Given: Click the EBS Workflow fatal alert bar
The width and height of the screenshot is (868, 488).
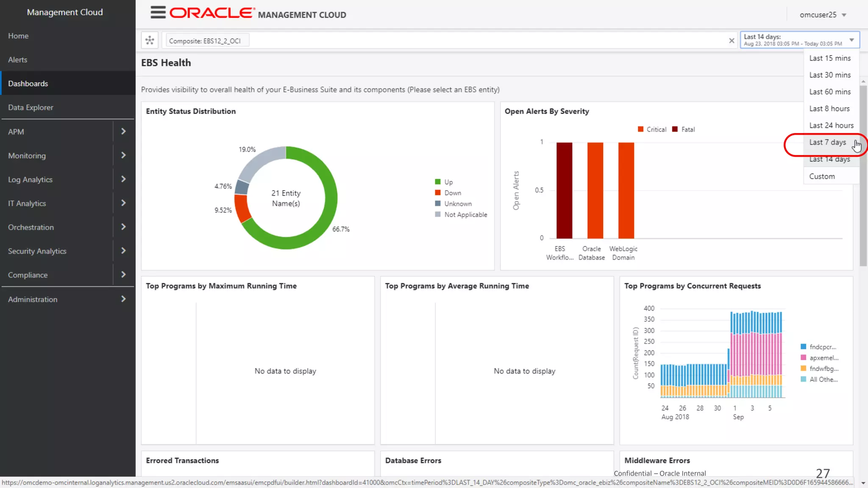Looking at the screenshot, I should point(564,191).
